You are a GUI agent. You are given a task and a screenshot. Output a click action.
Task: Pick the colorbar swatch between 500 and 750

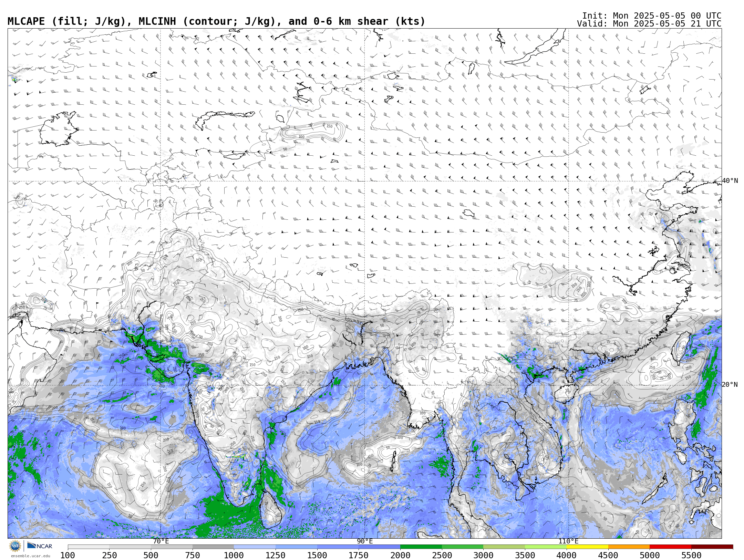coord(172,547)
